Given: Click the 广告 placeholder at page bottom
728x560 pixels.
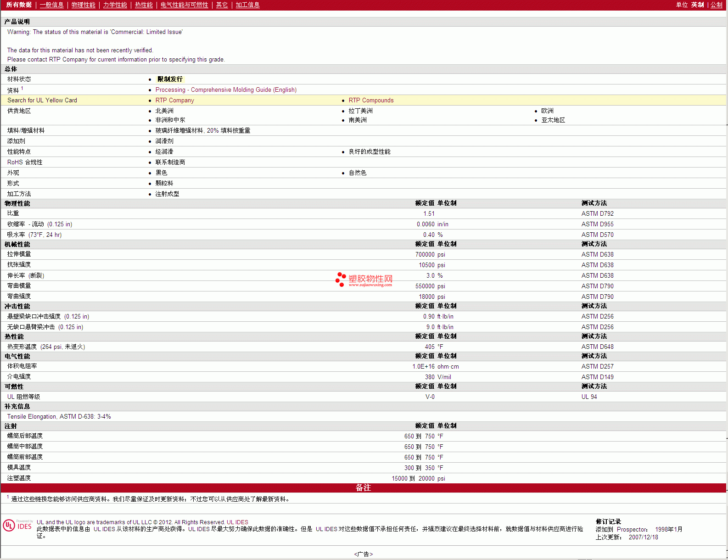Looking at the screenshot, I should (x=363, y=554).
